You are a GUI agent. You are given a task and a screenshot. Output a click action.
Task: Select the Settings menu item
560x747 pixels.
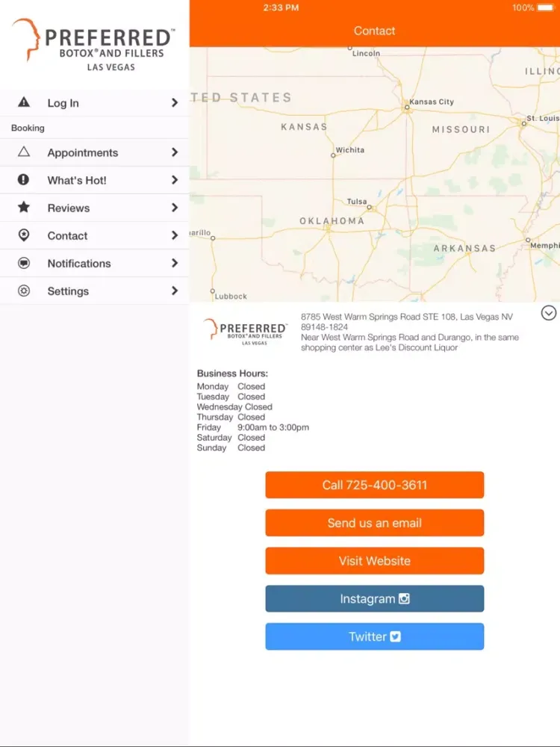coord(94,291)
